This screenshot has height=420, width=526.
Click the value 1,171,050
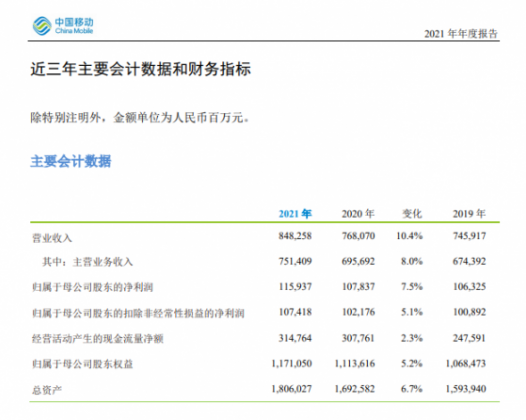[x=292, y=363]
